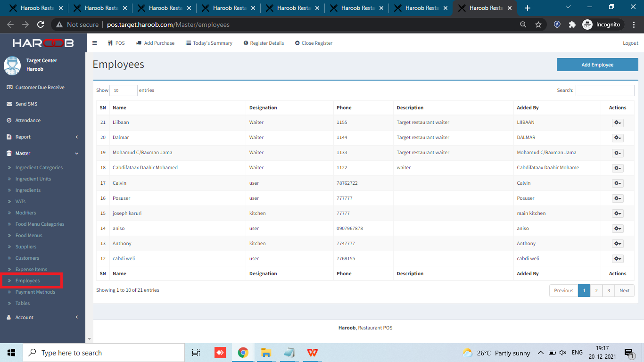This screenshot has height=362, width=644.
Task: Bookmark this page with star icon
Action: pyautogui.click(x=538, y=25)
